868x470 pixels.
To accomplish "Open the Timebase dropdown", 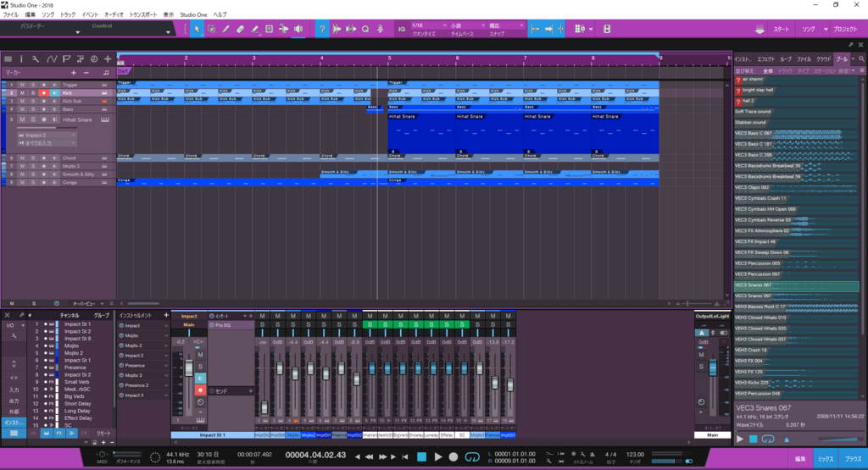I will point(468,25).
